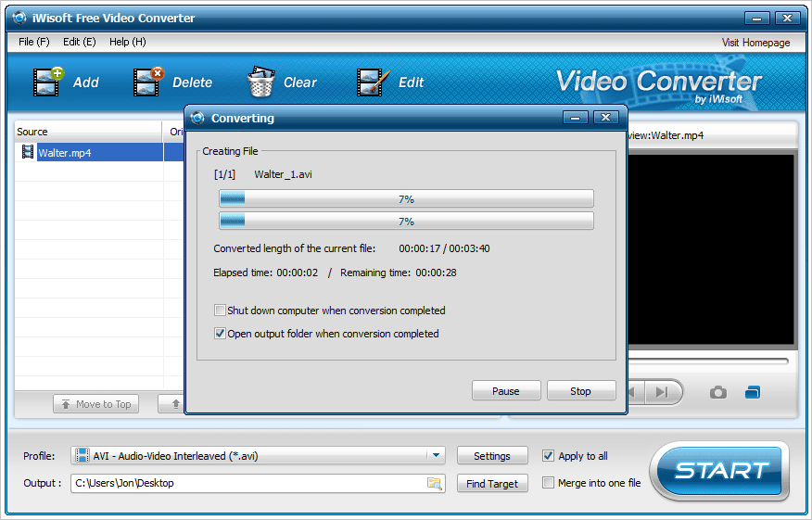Click the Add video icon
The image size is (812, 520).
click(x=48, y=82)
